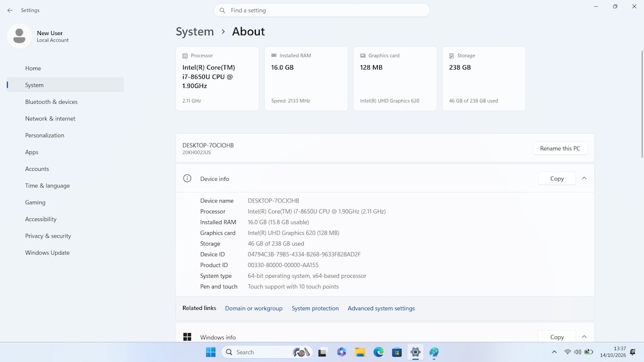Image resolution: width=644 pixels, height=362 pixels.
Task: Open the Paint app from the taskbar
Action: pyautogui.click(x=434, y=352)
